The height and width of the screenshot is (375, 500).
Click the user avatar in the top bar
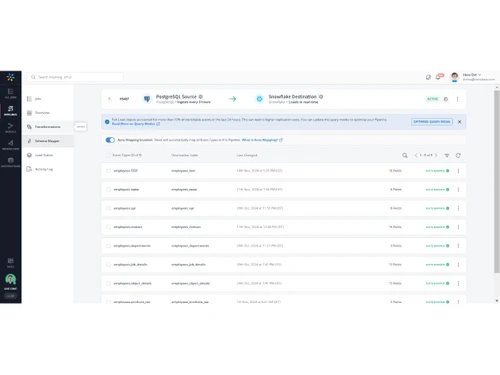click(454, 77)
